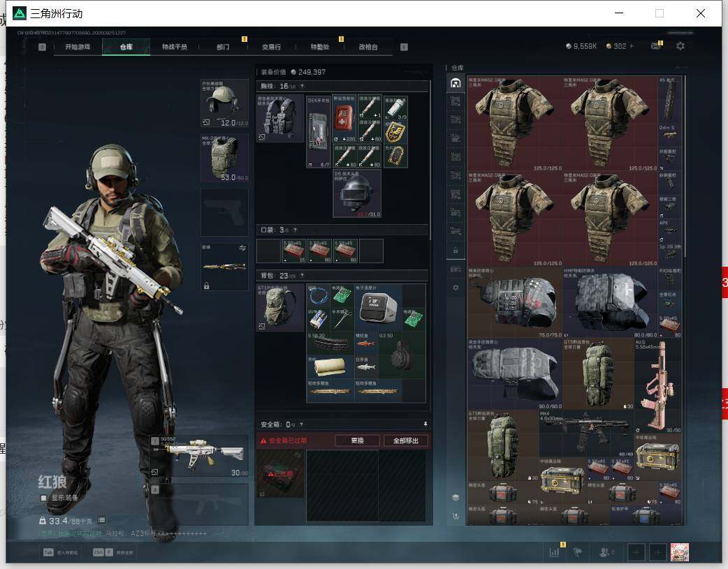Select the rolled cloth item in backpack
The height and width of the screenshot is (569, 728).
(x=330, y=367)
